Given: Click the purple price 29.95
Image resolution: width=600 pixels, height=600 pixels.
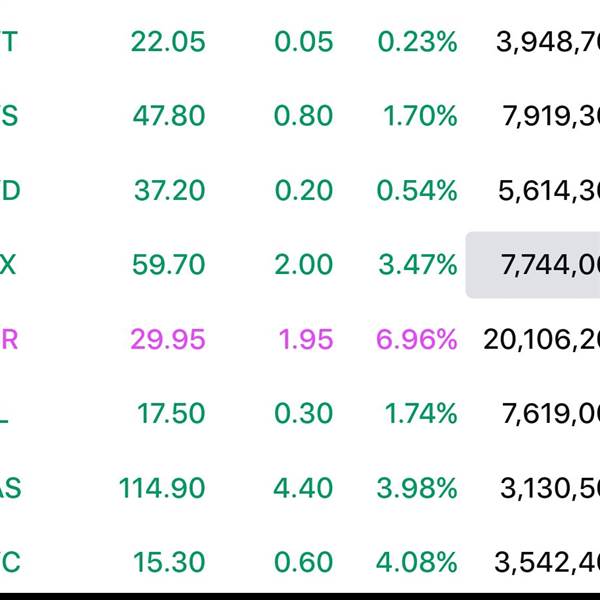Looking at the screenshot, I should (x=167, y=339).
